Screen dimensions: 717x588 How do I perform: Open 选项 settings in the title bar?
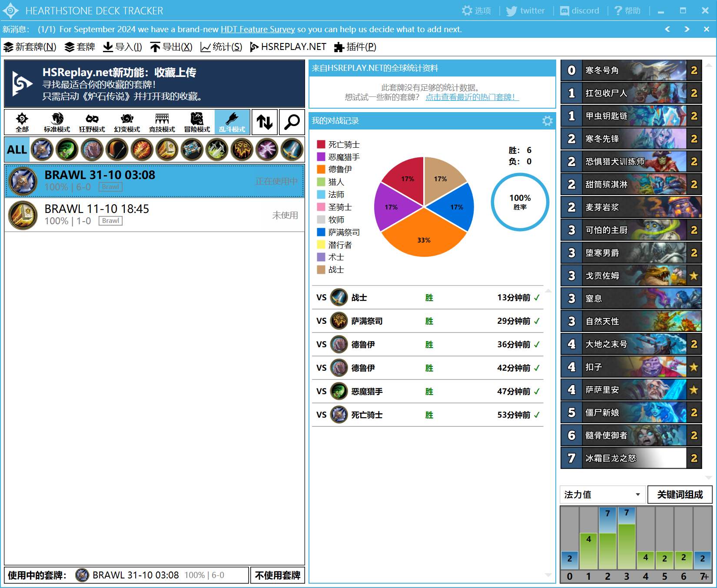tap(476, 10)
